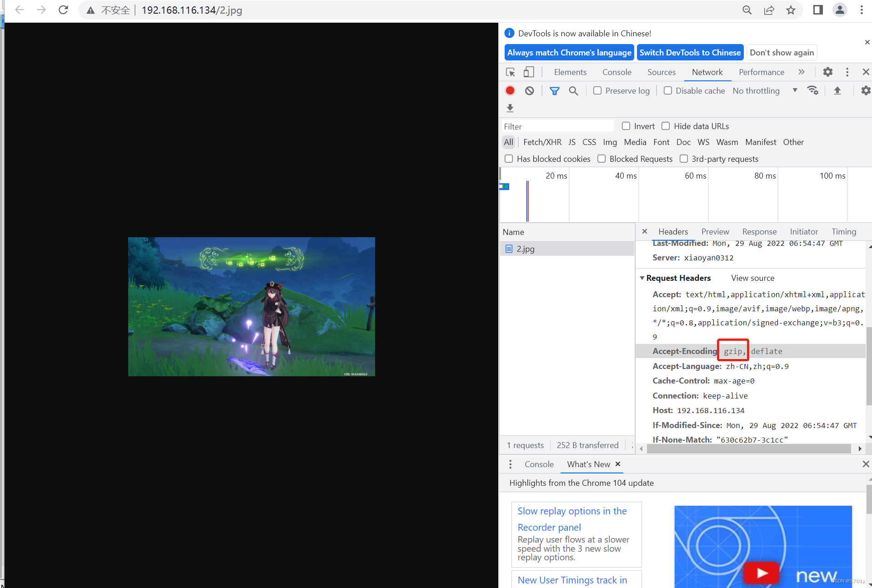Open network search magnifier
Screen dimensions: 872x588
574,91
